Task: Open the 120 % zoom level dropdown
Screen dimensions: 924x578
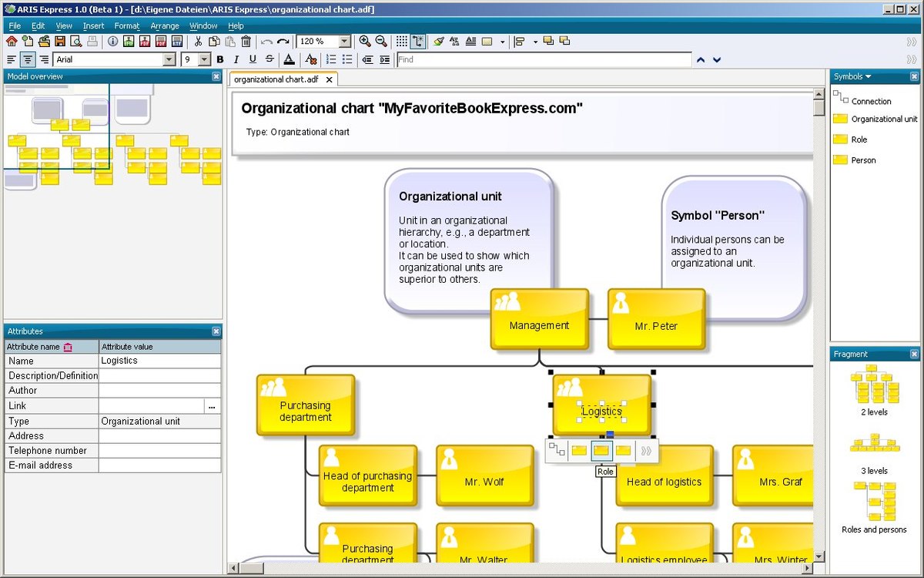Action: click(344, 42)
